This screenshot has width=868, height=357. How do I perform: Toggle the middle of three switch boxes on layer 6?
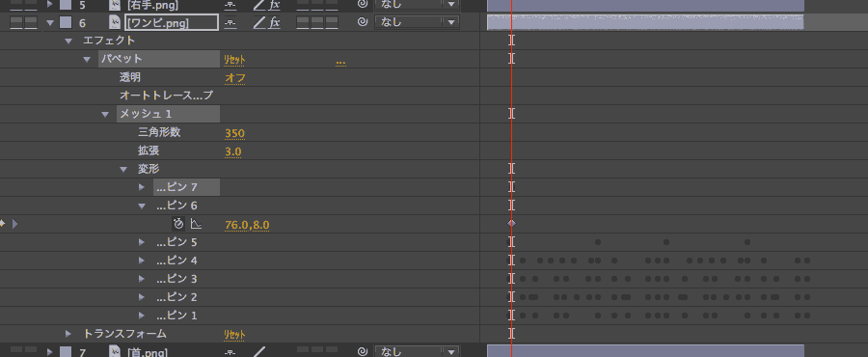coord(317,23)
